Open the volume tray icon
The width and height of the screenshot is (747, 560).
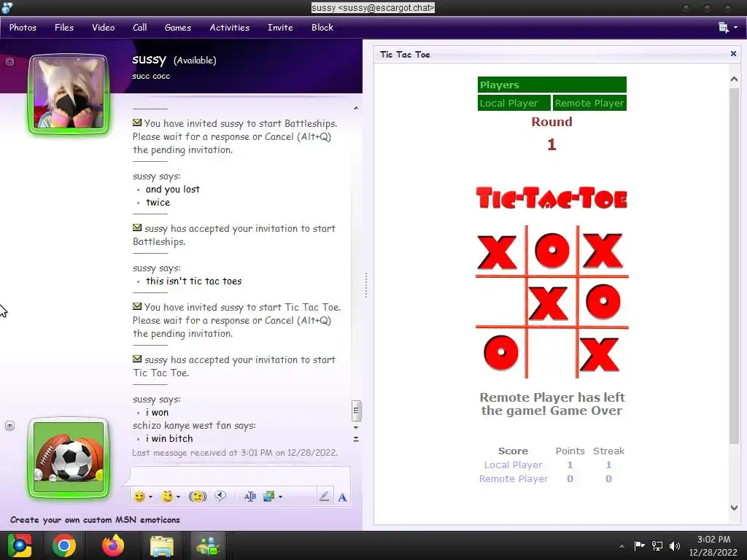[x=675, y=545]
